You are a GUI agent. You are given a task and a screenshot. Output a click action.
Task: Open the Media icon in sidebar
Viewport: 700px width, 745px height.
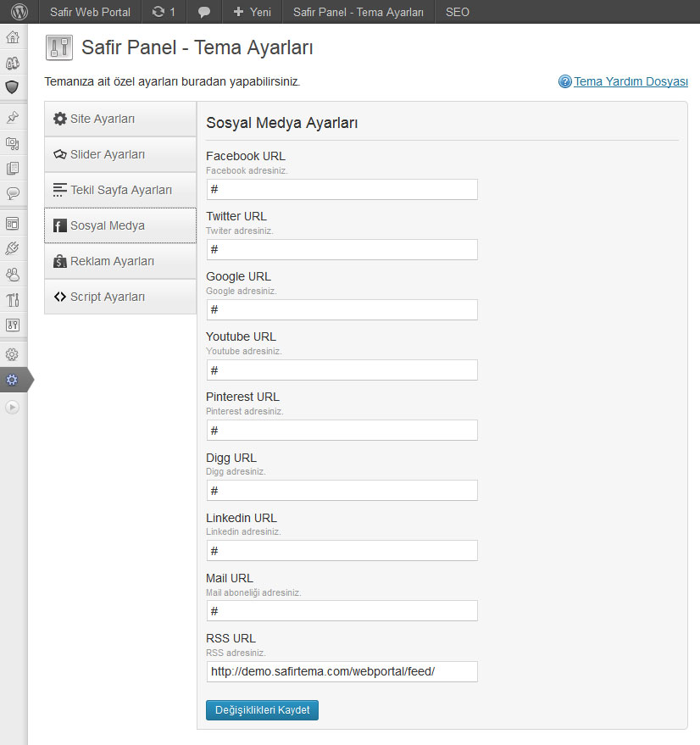[x=13, y=143]
